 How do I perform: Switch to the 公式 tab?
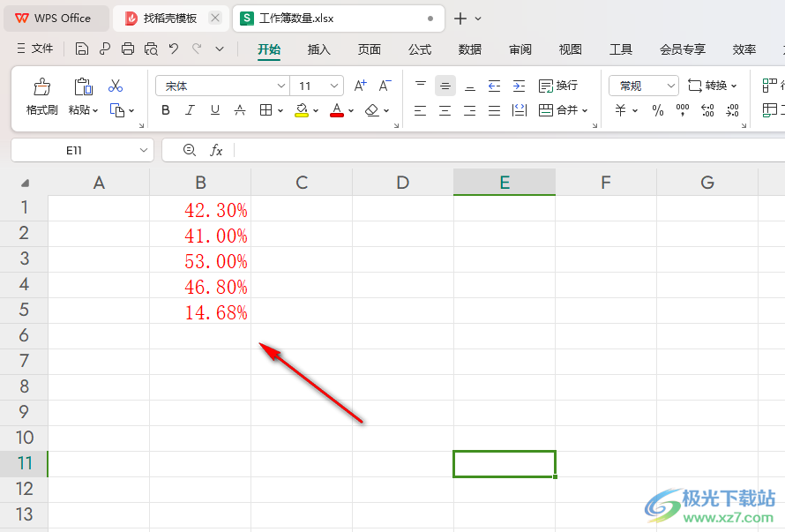(x=420, y=49)
